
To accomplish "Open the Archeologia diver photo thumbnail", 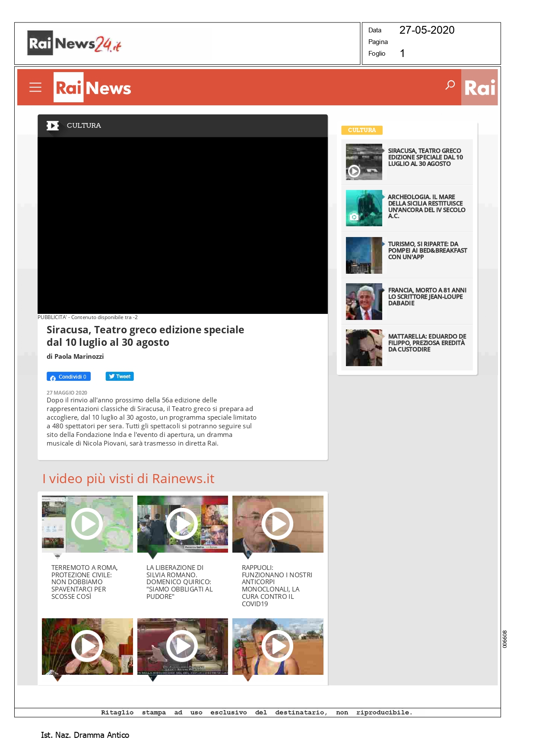I will pos(364,208).
